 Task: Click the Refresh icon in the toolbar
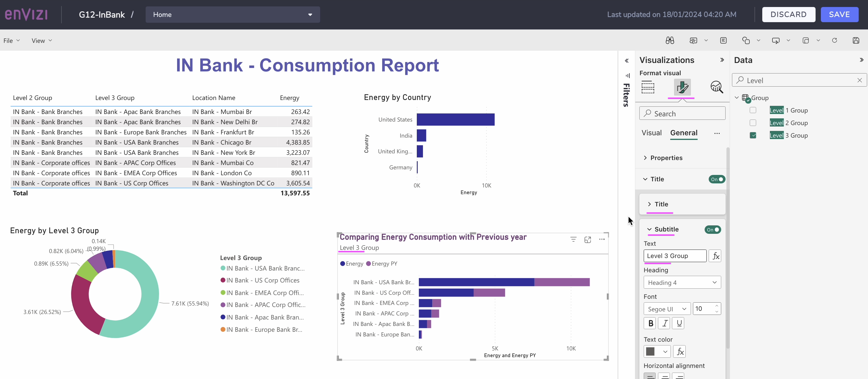click(x=835, y=41)
